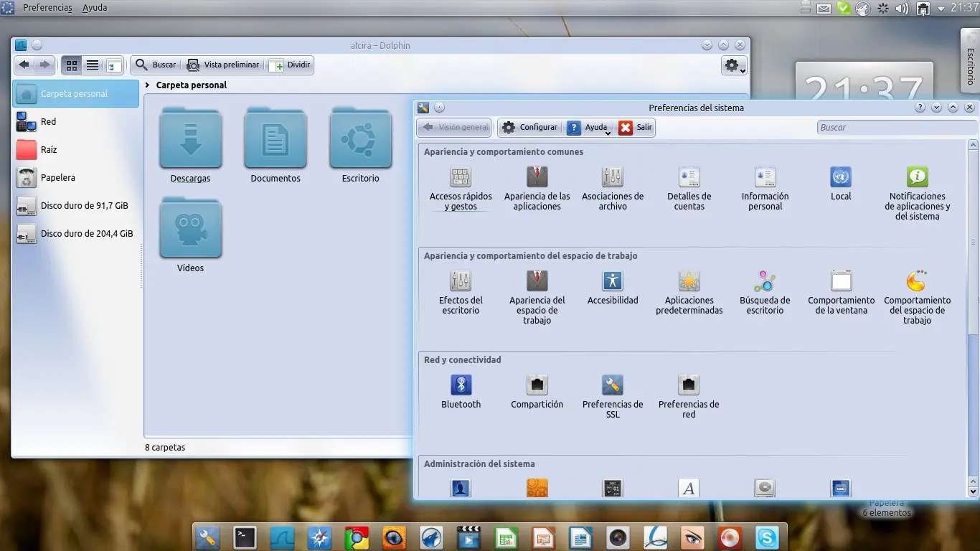
Task: Toggle Vista preliminar in Dolphin toolbar
Action: click(223, 65)
